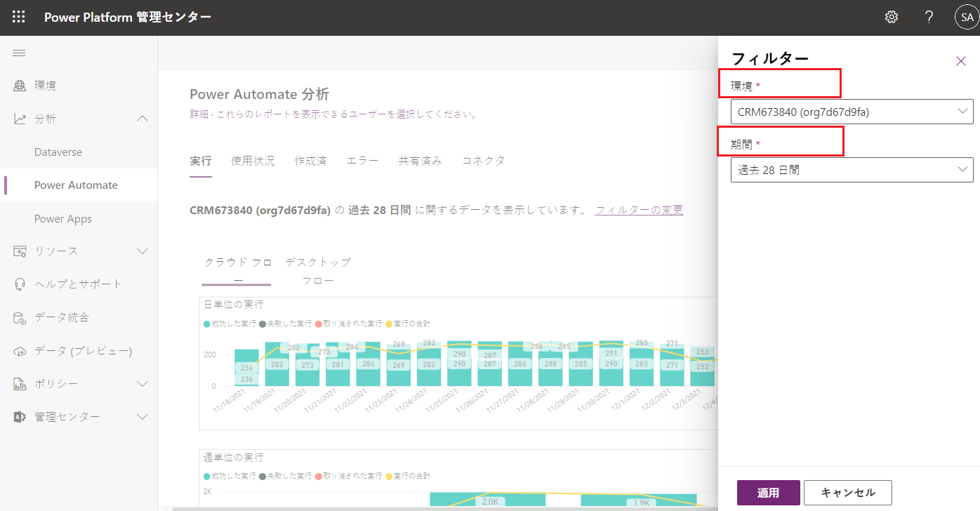Select Power Apps in the sidebar
The image size is (980, 511).
(63, 219)
